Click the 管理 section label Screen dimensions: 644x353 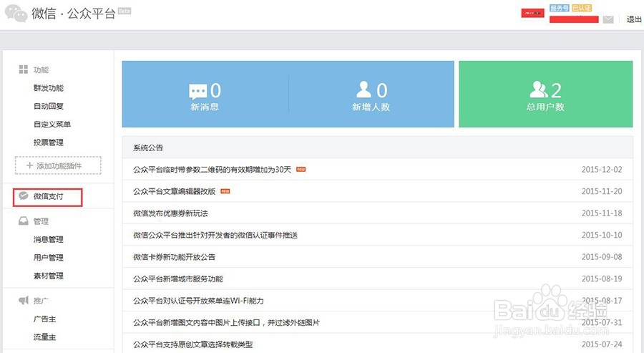[x=41, y=221]
